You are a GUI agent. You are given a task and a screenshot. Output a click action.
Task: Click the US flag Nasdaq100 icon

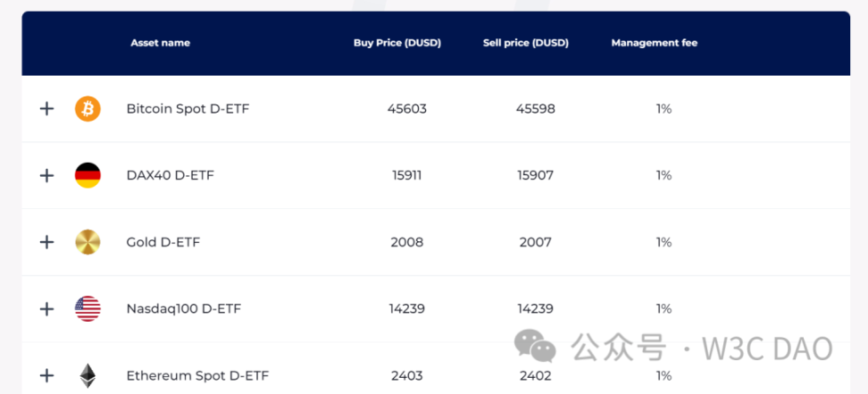pyautogui.click(x=88, y=309)
